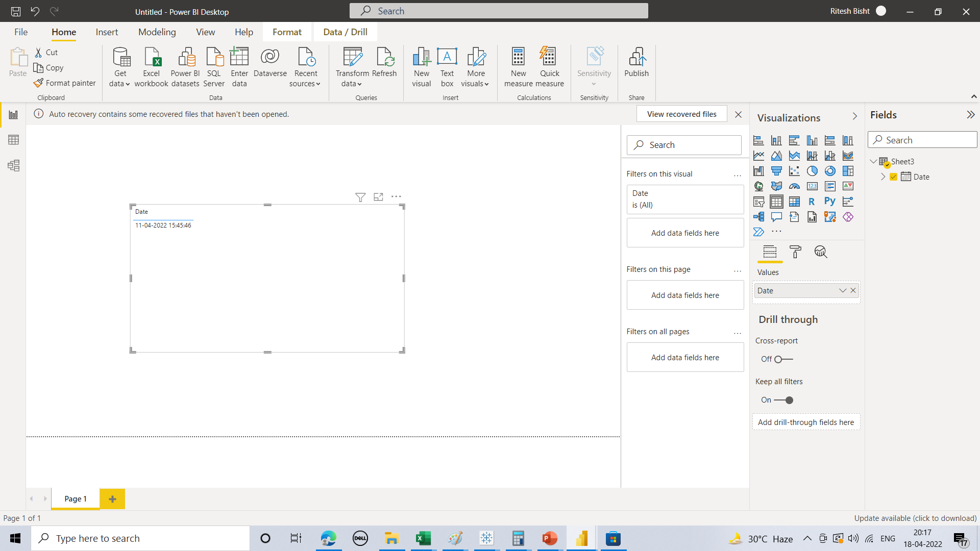Image resolution: width=980 pixels, height=551 pixels.
Task: Click the Refresh icon in Queries
Action: point(384,62)
